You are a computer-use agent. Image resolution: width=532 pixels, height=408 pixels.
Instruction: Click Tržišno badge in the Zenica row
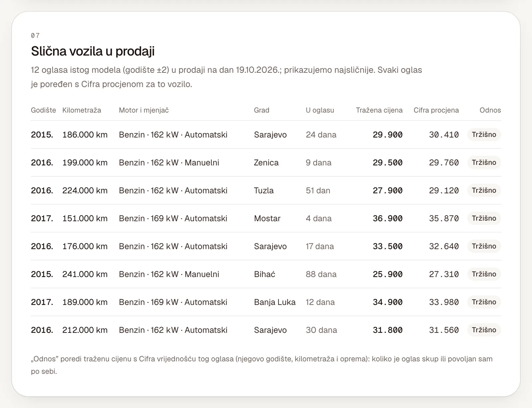(484, 163)
